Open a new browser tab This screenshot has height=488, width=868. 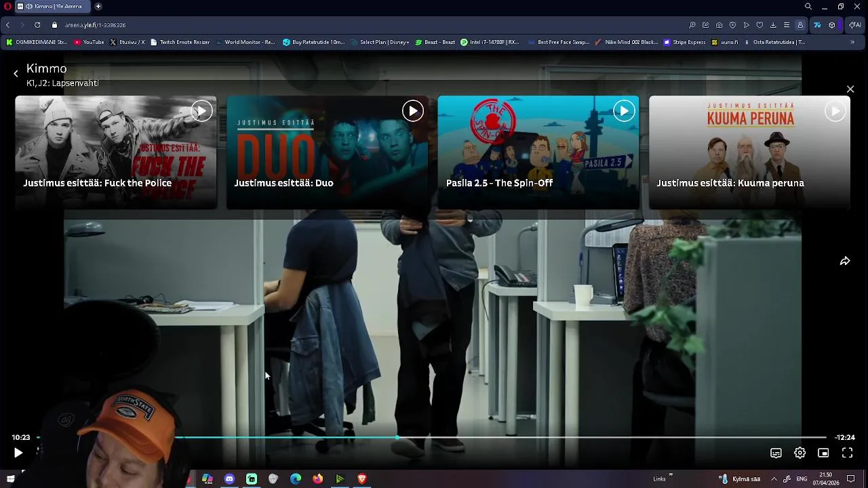(x=98, y=6)
